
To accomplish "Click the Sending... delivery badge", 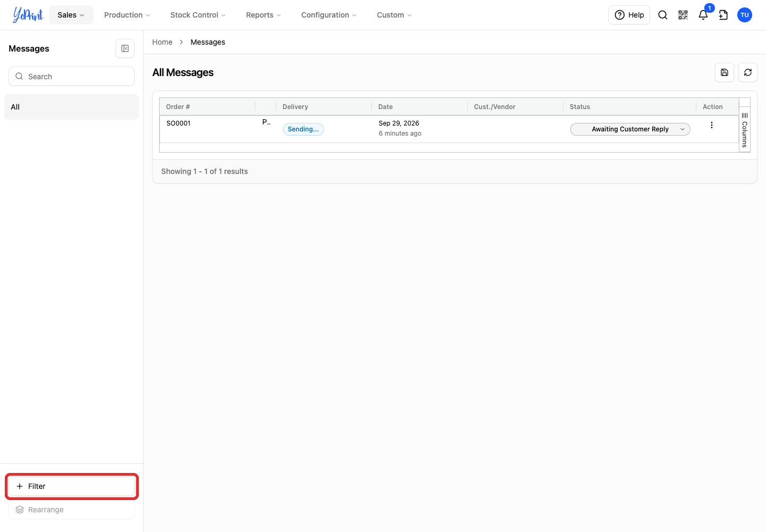I will [303, 129].
